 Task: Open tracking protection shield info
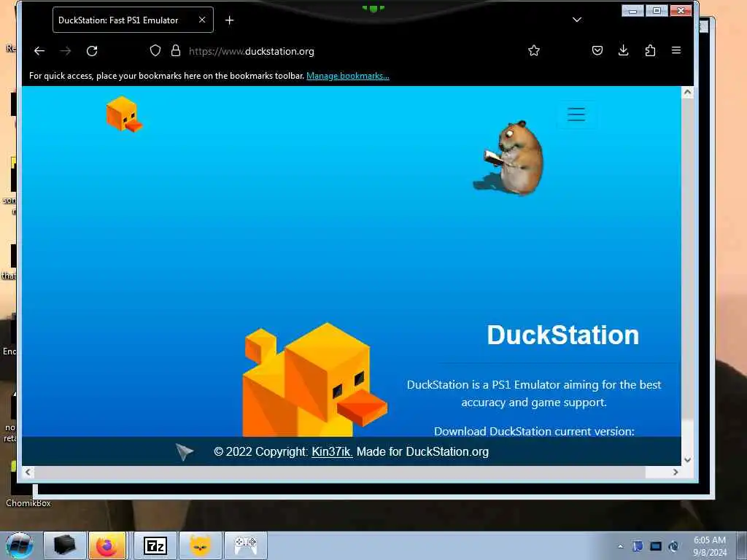[155, 50]
